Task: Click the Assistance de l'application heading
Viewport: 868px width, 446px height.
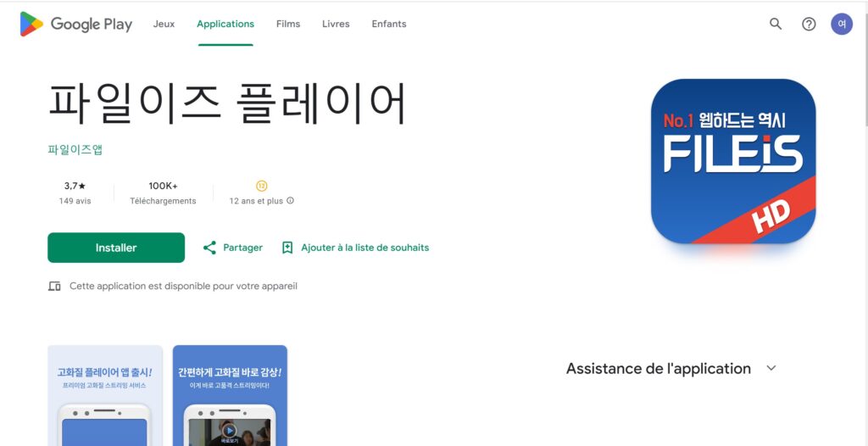Action: click(x=659, y=369)
